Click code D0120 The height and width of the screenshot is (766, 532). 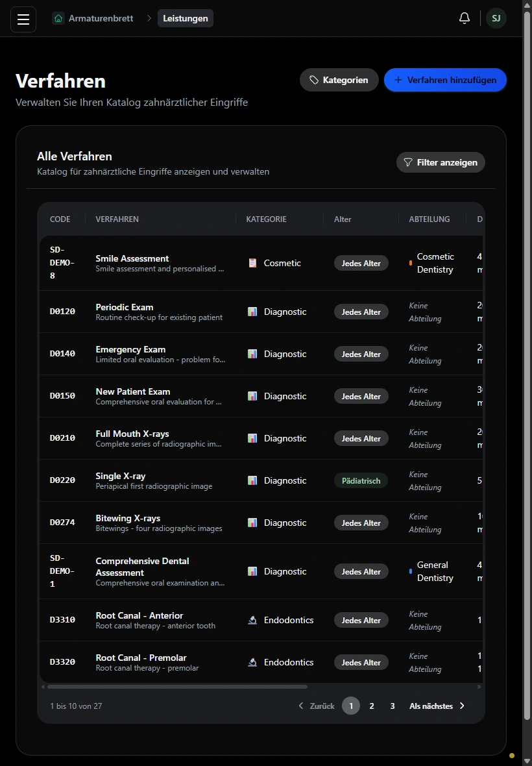pyautogui.click(x=62, y=312)
